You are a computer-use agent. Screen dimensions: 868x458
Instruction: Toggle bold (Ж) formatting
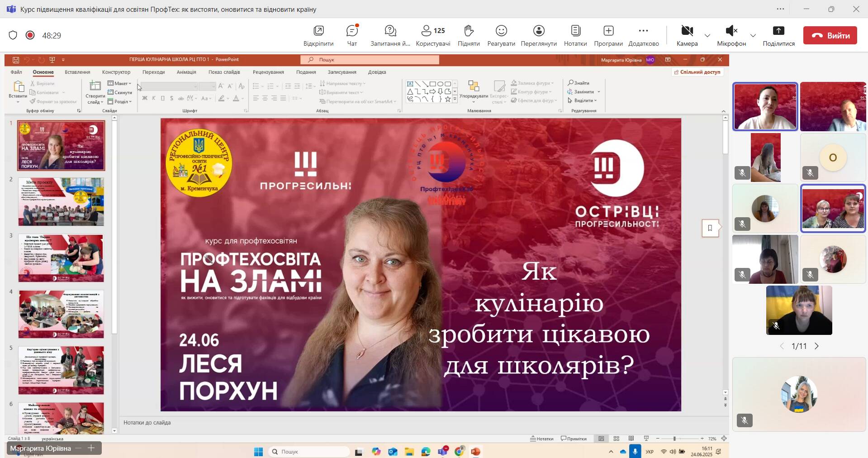[145, 98]
